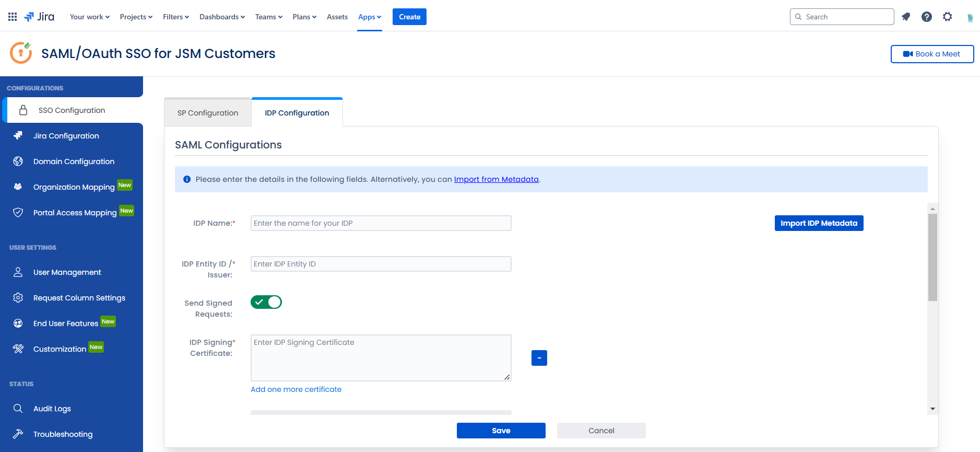This screenshot has width=980, height=452.
Task: Expand the Projects dropdown
Action: click(x=136, y=17)
